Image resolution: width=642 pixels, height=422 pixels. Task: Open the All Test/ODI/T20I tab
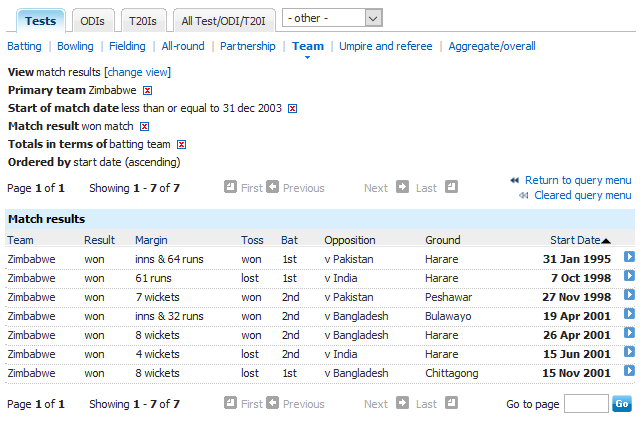[224, 20]
